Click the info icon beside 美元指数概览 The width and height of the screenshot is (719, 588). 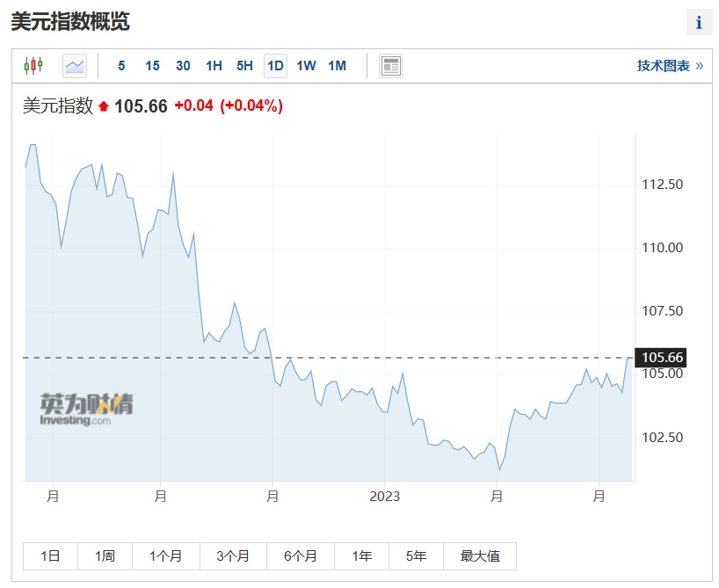click(x=699, y=22)
